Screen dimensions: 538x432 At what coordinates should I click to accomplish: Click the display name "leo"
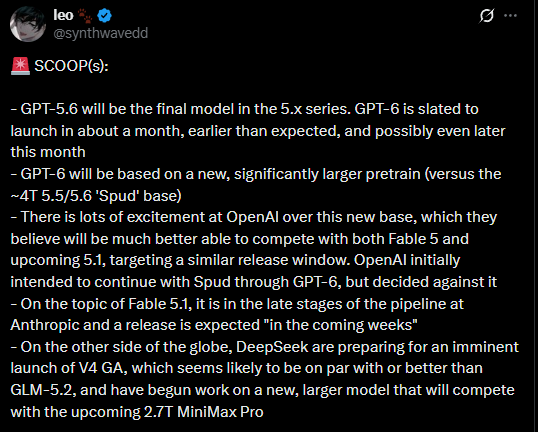coord(63,15)
